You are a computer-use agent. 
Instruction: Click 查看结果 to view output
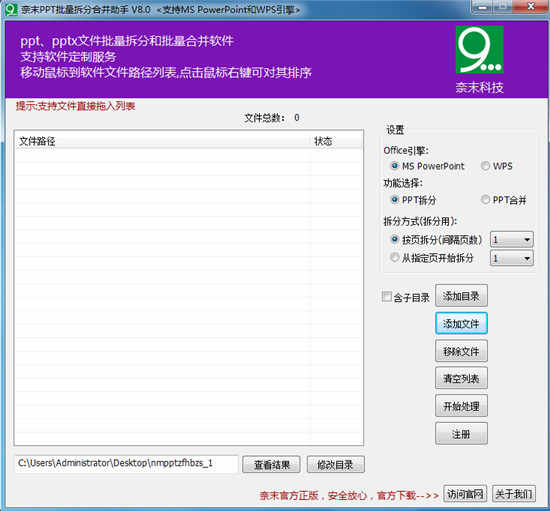(x=271, y=464)
